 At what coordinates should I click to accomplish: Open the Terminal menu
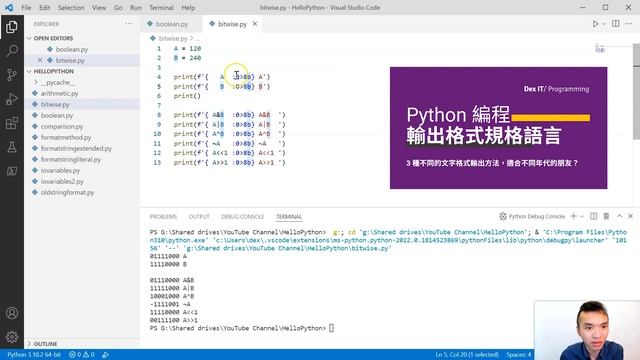(161, 7)
